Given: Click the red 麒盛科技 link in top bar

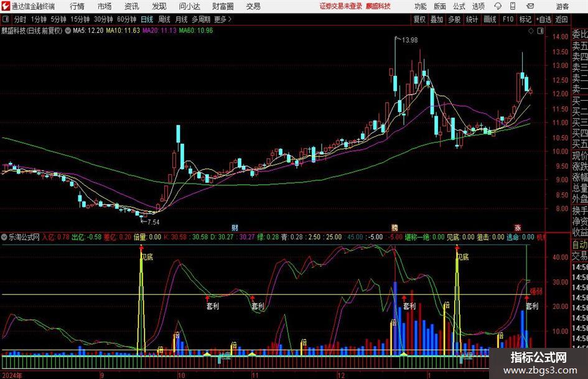Looking at the screenshot, I should click(x=378, y=6).
